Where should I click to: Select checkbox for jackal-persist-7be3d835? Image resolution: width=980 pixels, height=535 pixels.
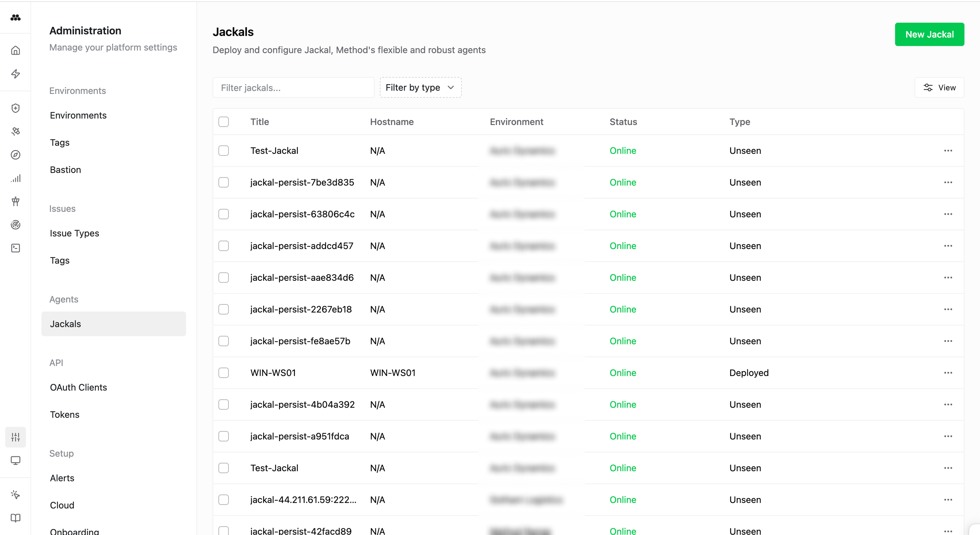[224, 183]
